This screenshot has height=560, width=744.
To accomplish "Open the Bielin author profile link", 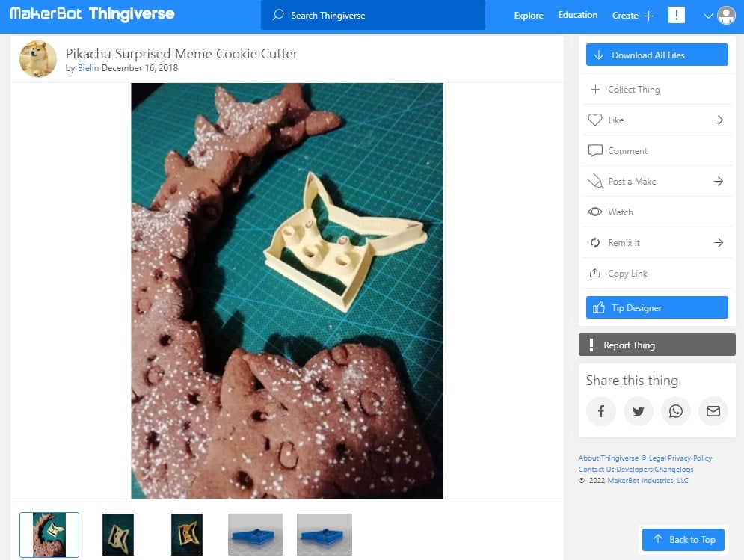I will (x=88, y=68).
